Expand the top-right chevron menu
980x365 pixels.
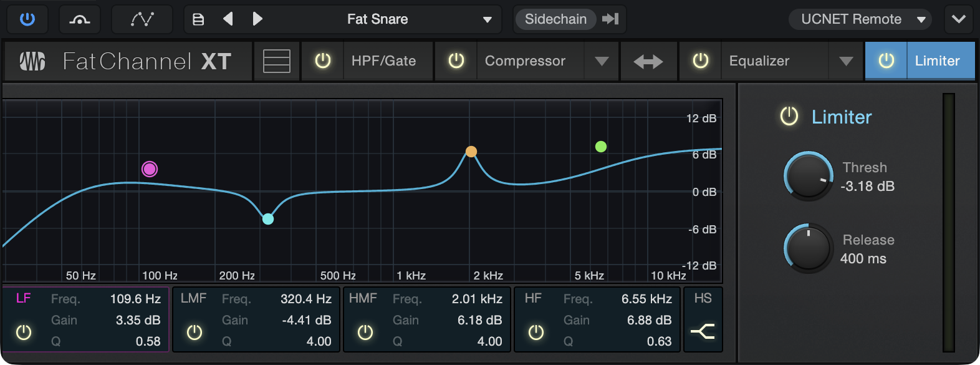tap(959, 19)
